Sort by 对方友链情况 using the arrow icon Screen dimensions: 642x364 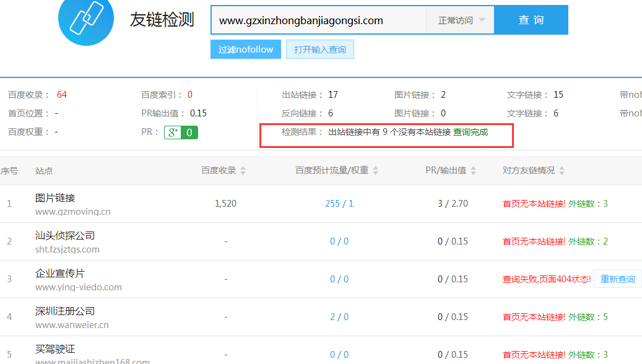tap(561, 171)
